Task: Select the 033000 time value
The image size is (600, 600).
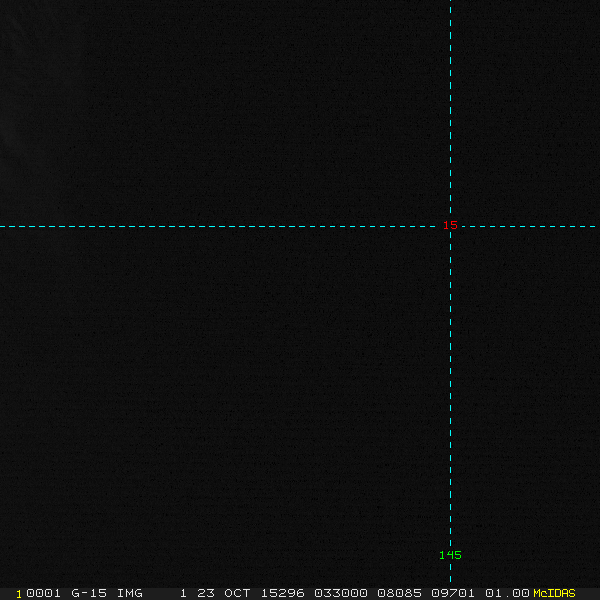Action: point(341,593)
